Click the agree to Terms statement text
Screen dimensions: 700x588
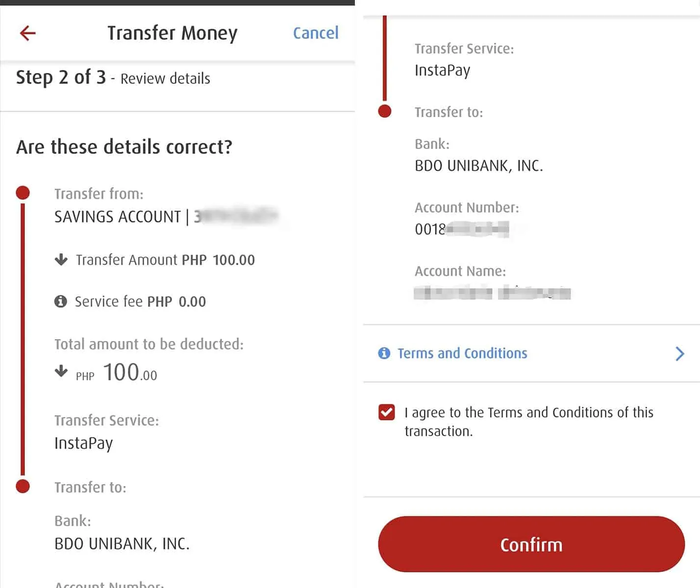click(528, 421)
